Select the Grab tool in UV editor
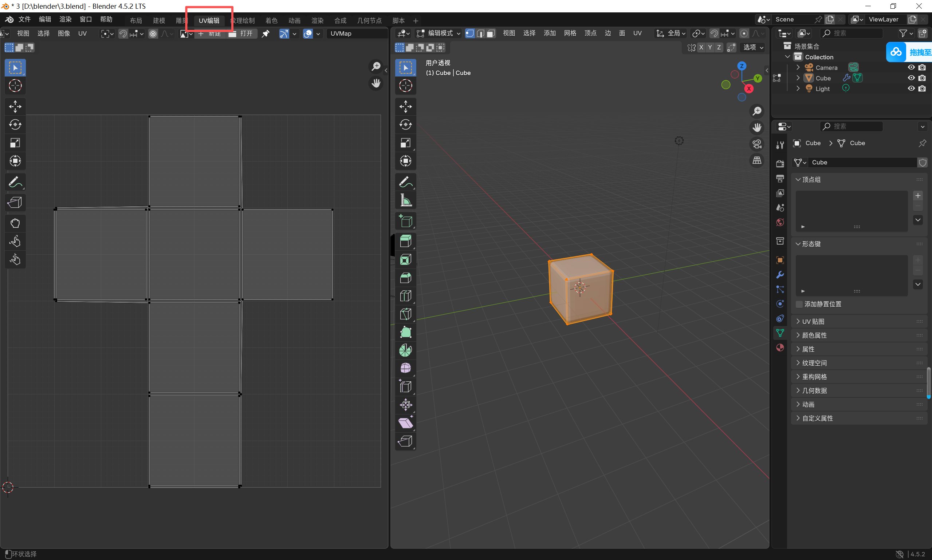Screen dimensions: 932x560 tap(15, 223)
